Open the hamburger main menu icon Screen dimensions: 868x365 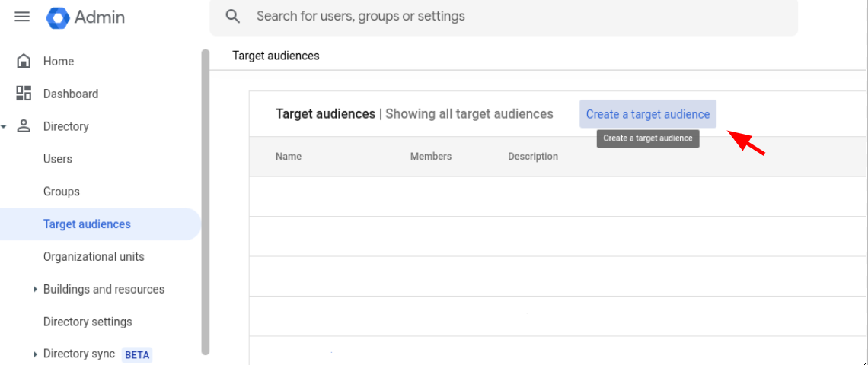(22, 17)
